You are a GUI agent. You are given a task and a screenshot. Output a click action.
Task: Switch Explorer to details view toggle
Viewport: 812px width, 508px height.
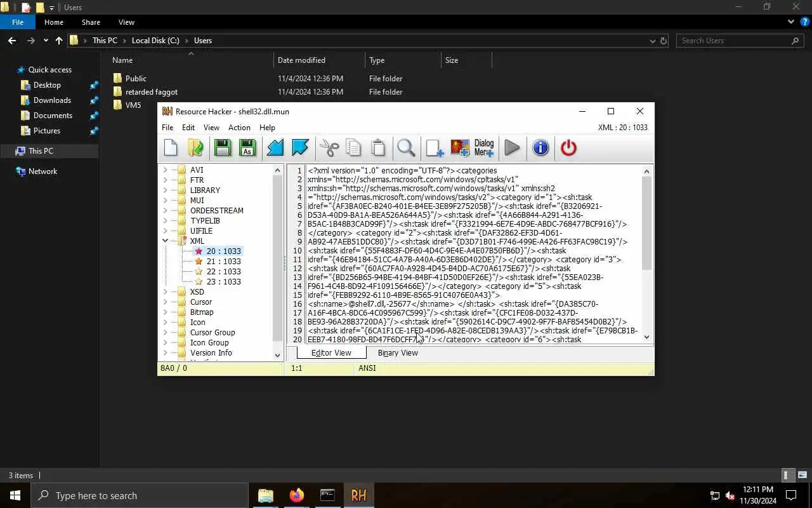pos(787,475)
